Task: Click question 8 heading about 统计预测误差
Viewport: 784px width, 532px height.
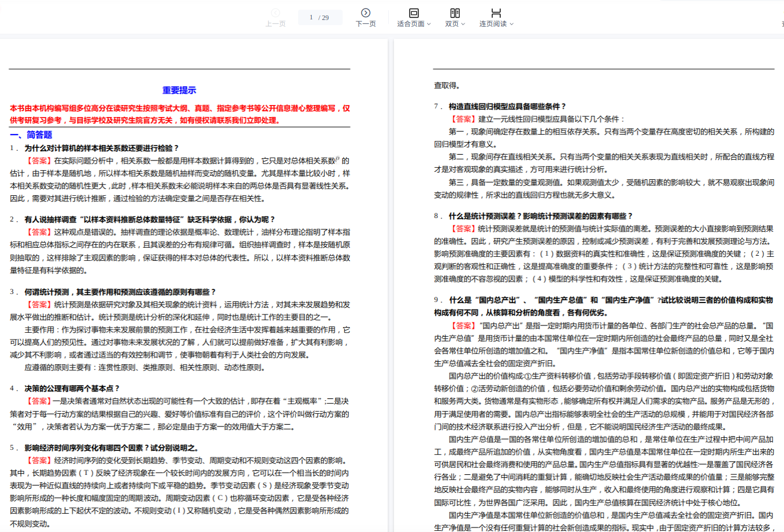Action: [541, 216]
